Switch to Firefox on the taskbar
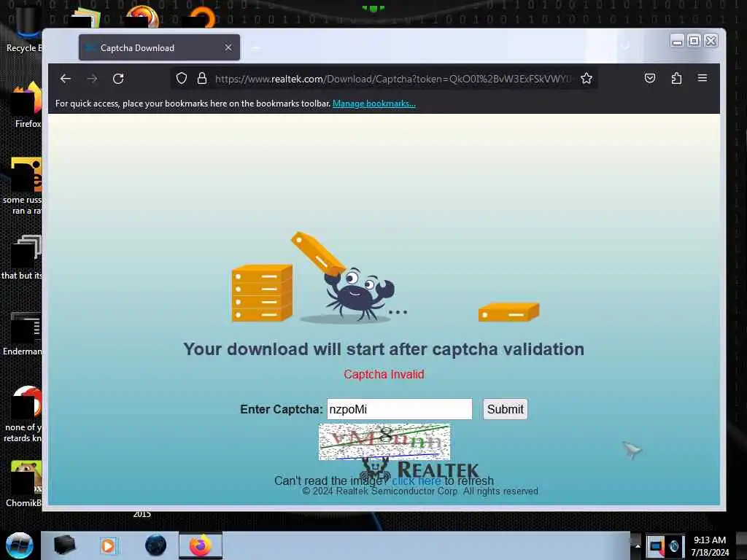 (201, 545)
